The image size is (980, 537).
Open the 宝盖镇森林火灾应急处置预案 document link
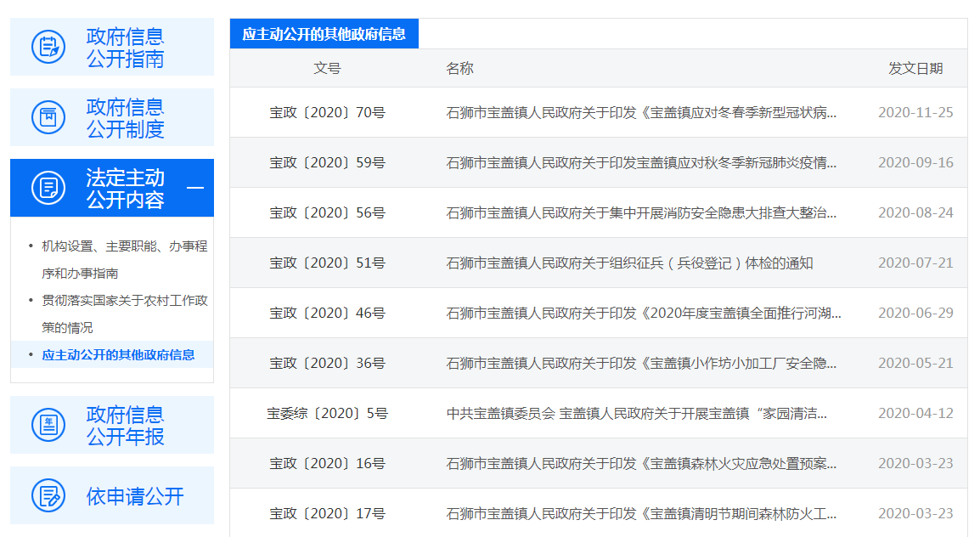click(x=641, y=463)
